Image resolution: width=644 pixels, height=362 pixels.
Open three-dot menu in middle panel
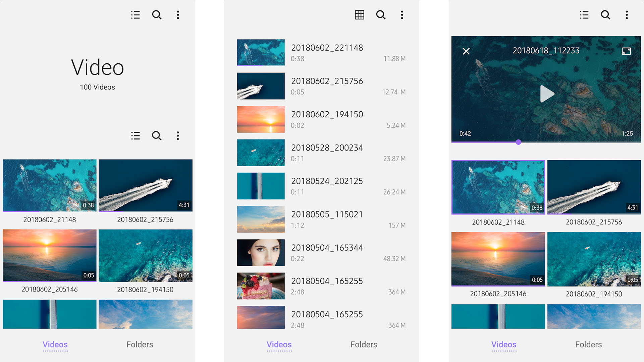click(x=402, y=15)
